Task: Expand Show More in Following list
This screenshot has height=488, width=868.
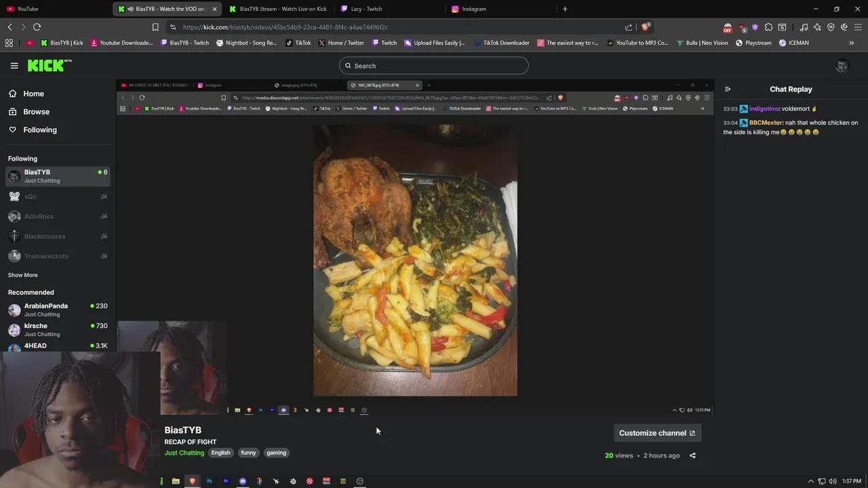Action: [22, 275]
